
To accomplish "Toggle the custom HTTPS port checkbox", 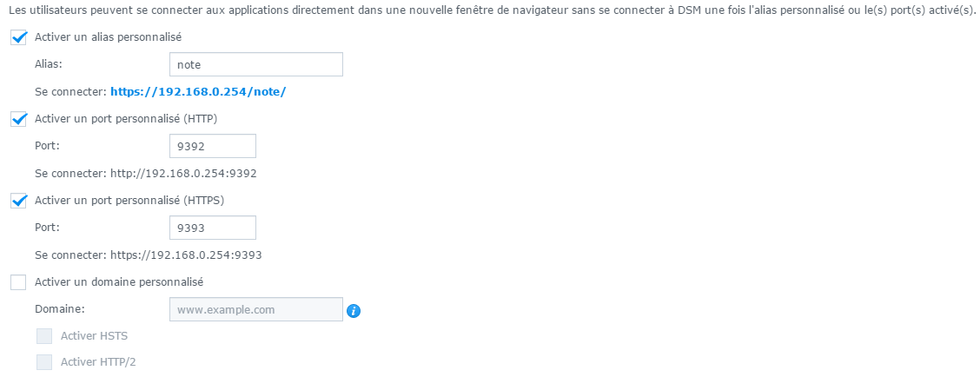I will [19, 201].
